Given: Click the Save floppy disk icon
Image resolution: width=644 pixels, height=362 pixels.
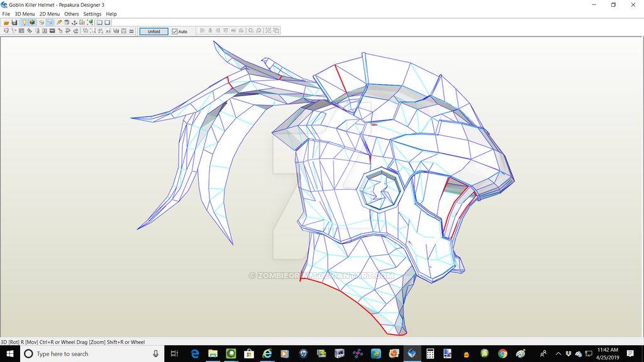Looking at the screenshot, I should [14, 23].
